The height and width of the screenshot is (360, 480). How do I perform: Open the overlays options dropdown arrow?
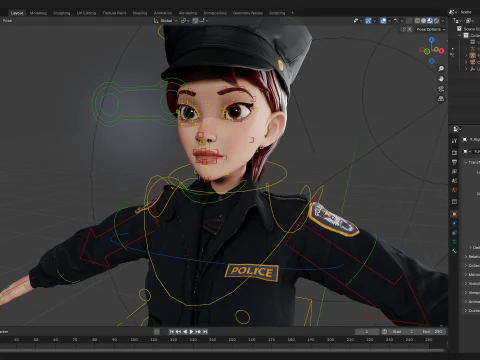(x=389, y=21)
